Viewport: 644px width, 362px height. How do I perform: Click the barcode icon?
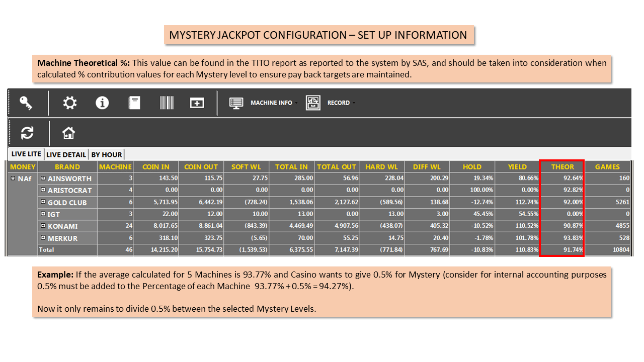[x=167, y=103]
